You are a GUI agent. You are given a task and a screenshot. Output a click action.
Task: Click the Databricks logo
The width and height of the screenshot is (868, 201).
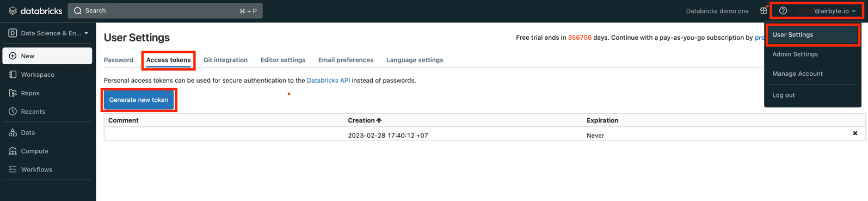click(35, 11)
